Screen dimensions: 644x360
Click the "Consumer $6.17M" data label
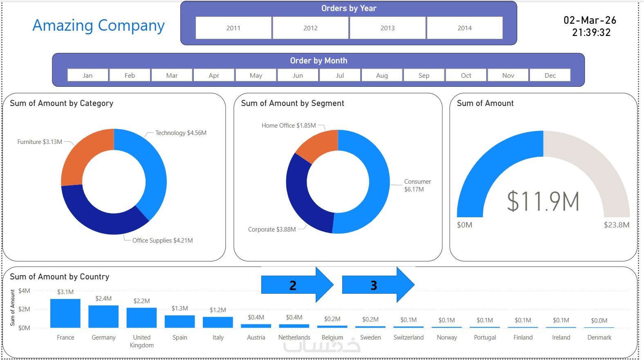[417, 185]
